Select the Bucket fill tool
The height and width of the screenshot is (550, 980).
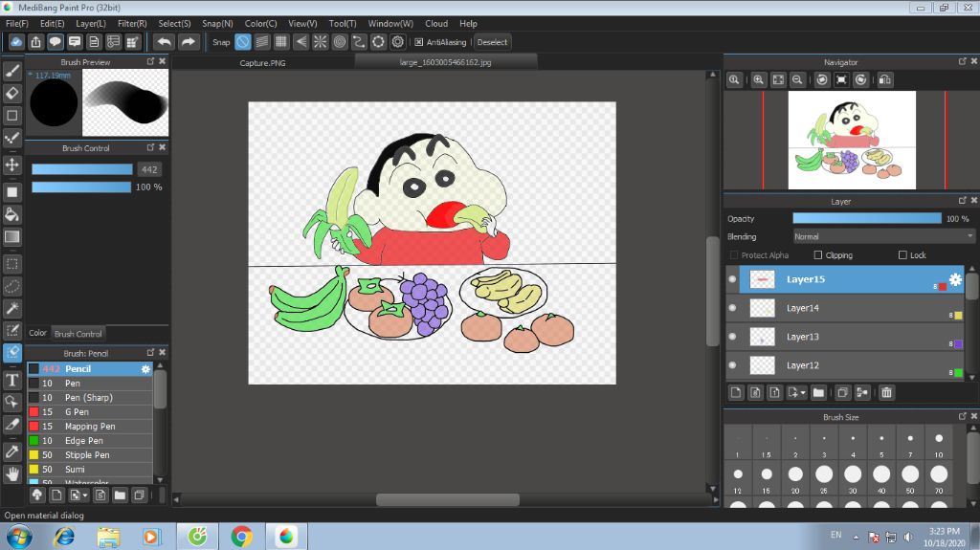pos(11,214)
